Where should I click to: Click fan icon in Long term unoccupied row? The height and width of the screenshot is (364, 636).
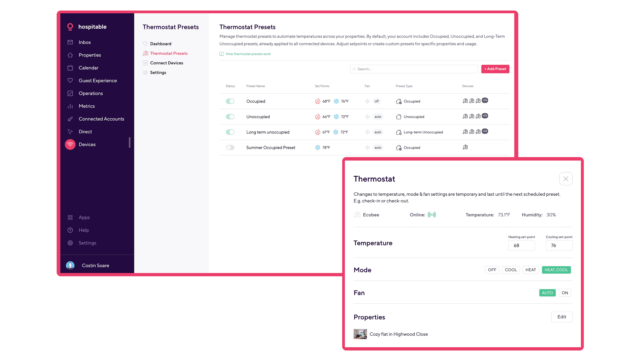tap(367, 132)
